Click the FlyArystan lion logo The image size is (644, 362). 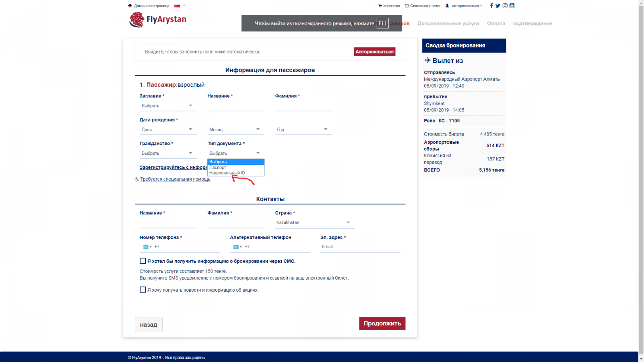tap(137, 19)
